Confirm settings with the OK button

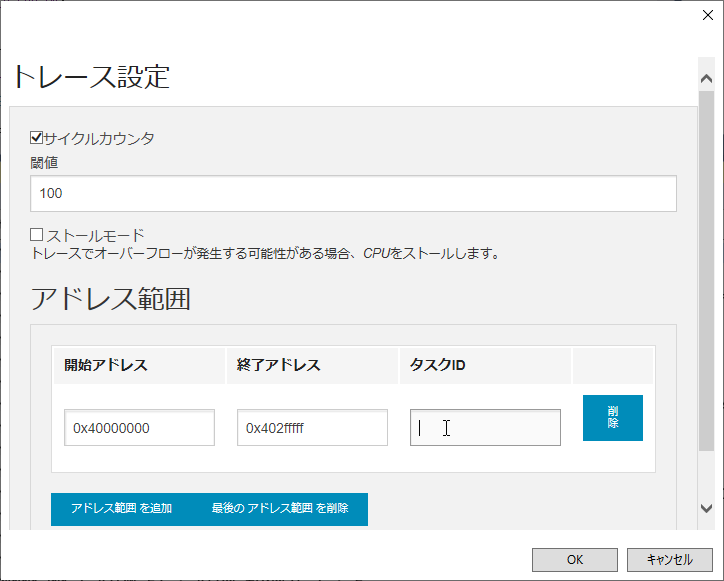pos(574,560)
